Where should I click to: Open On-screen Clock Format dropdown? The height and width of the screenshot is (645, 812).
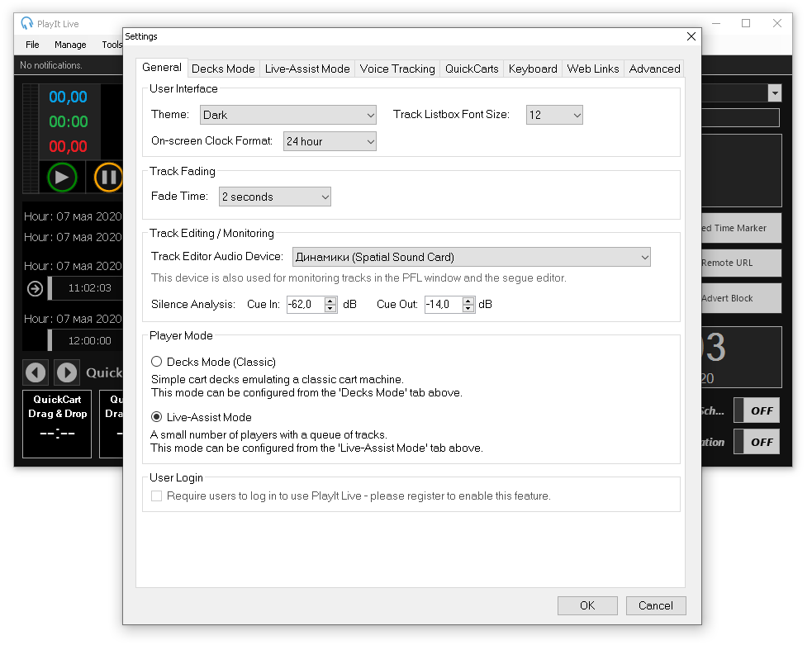[330, 141]
